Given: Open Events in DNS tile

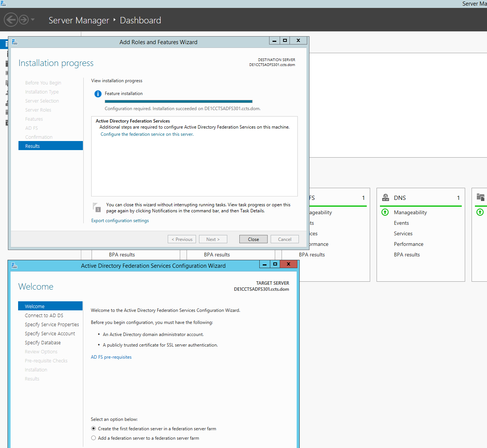Looking at the screenshot, I should coord(401,223).
